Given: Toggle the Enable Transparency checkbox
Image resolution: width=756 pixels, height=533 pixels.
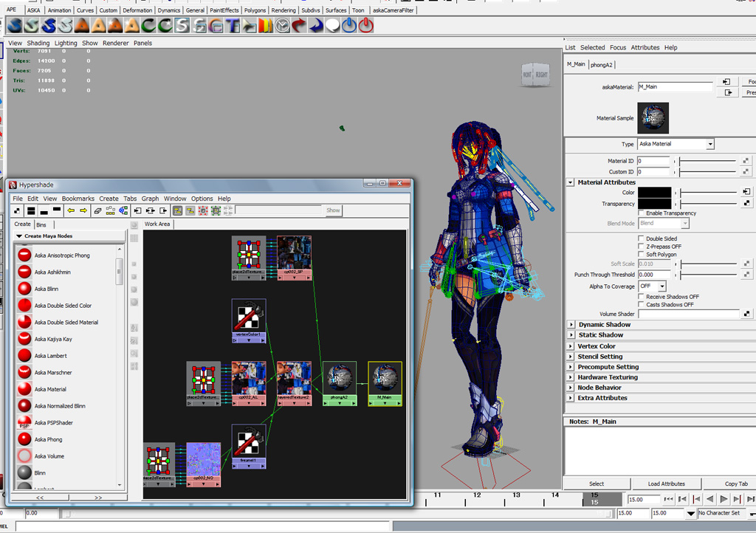Looking at the screenshot, I should (x=641, y=213).
